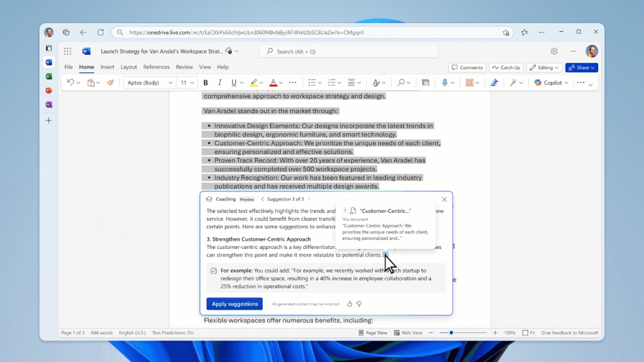Viewport: 644px width, 362px height.
Task: Open the Editor pen icon
Action: click(494, 82)
